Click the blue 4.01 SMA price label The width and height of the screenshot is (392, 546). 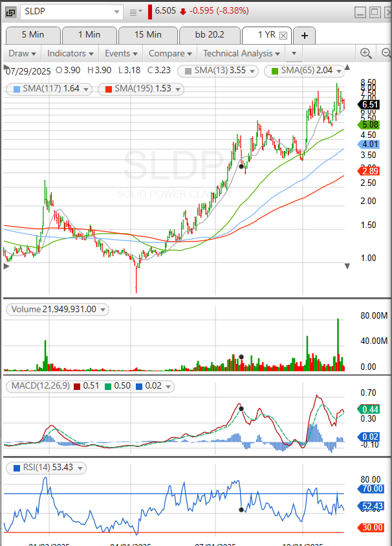click(x=369, y=144)
